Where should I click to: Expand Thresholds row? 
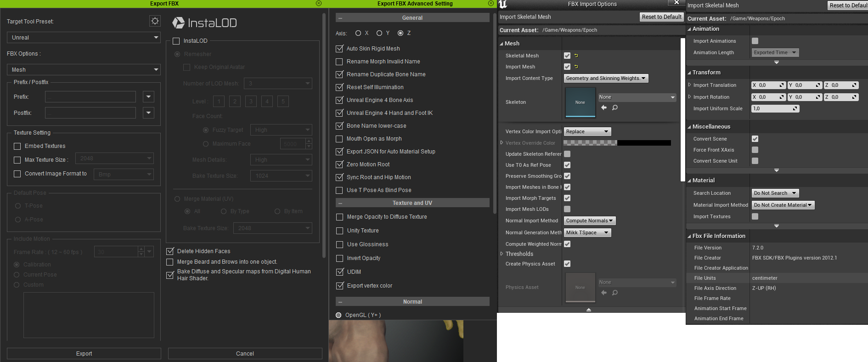[502, 254]
